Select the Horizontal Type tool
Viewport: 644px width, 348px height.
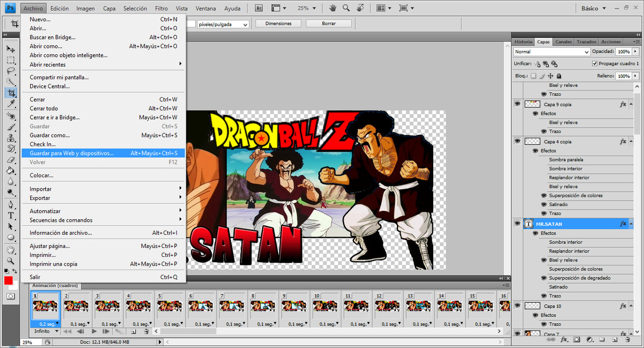(11, 215)
